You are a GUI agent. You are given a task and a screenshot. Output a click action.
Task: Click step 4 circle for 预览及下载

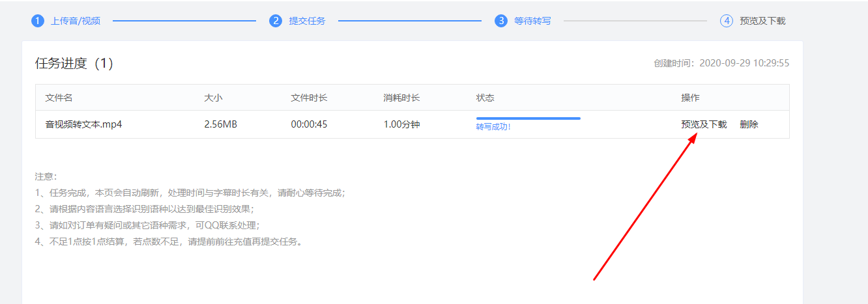click(727, 21)
